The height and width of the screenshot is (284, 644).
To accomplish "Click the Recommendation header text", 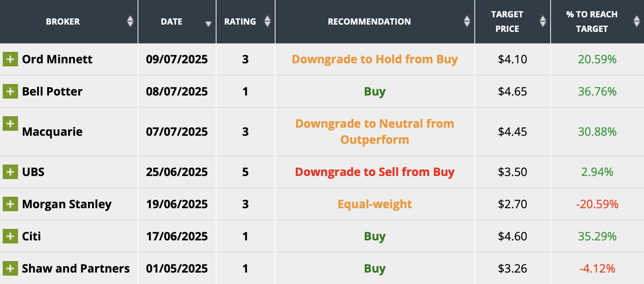I will pos(369,22).
